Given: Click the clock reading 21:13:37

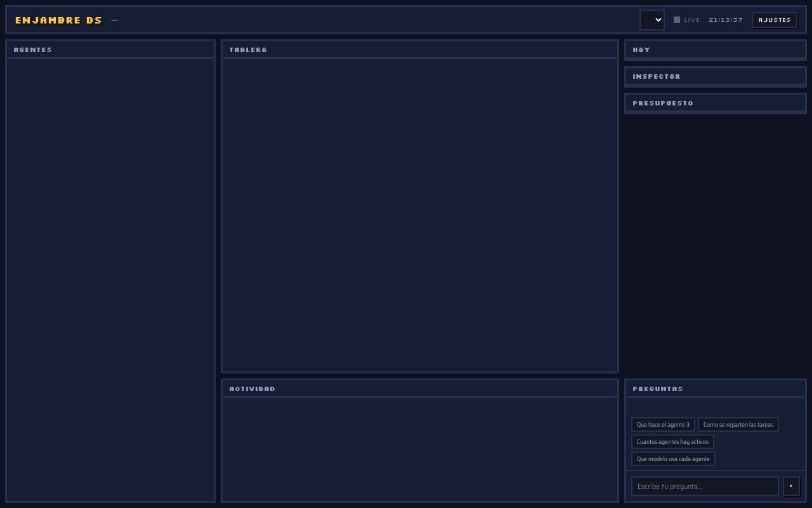Looking at the screenshot, I should click(726, 20).
